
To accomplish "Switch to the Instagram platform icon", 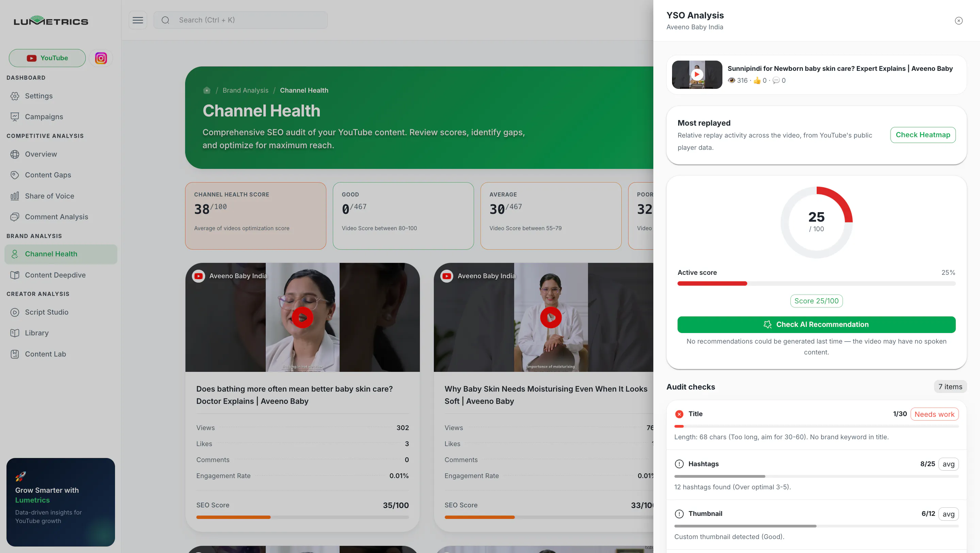I will point(101,58).
